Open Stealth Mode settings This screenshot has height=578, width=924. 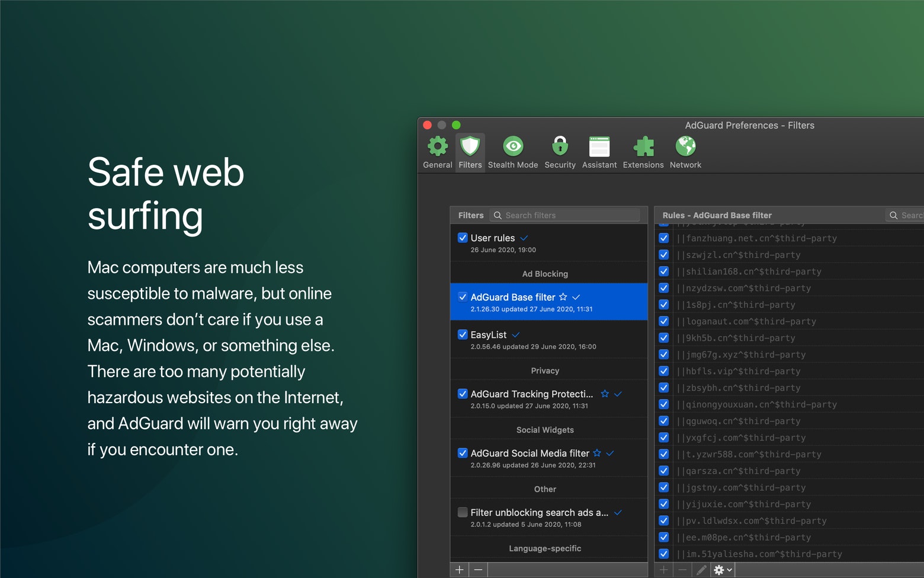click(512, 152)
